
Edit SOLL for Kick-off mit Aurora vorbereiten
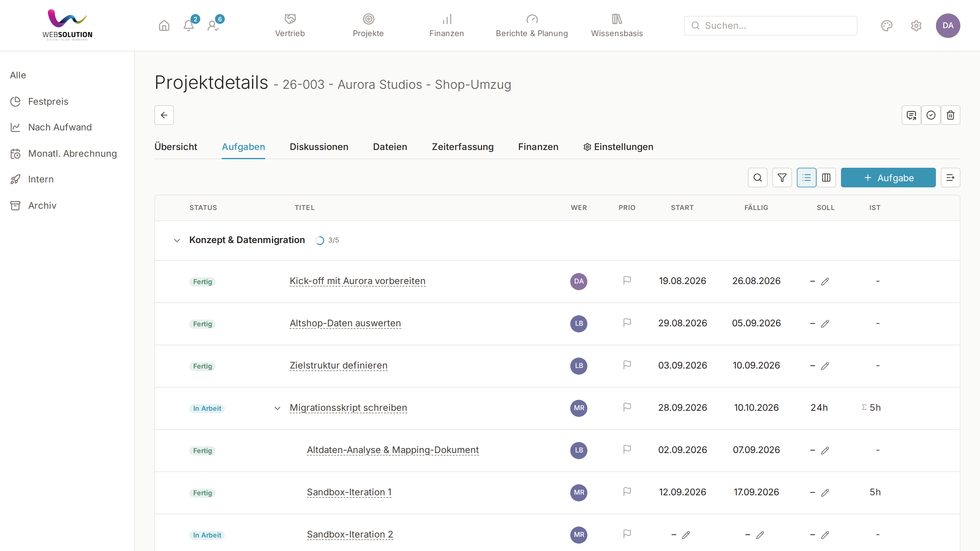click(x=825, y=281)
